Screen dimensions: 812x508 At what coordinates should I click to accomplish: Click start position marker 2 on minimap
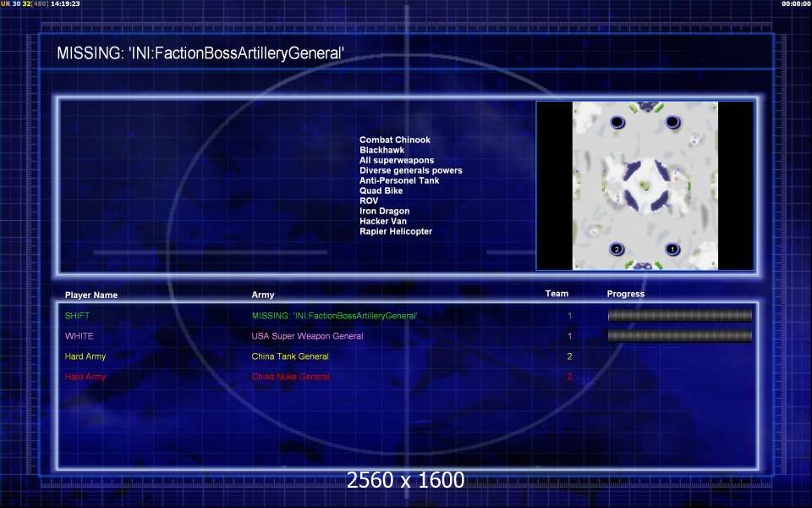point(617,249)
